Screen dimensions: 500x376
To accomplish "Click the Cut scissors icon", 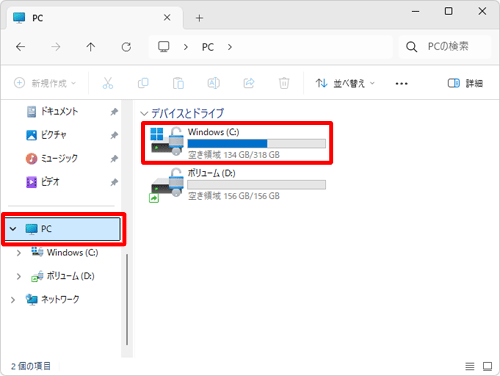I will [108, 83].
